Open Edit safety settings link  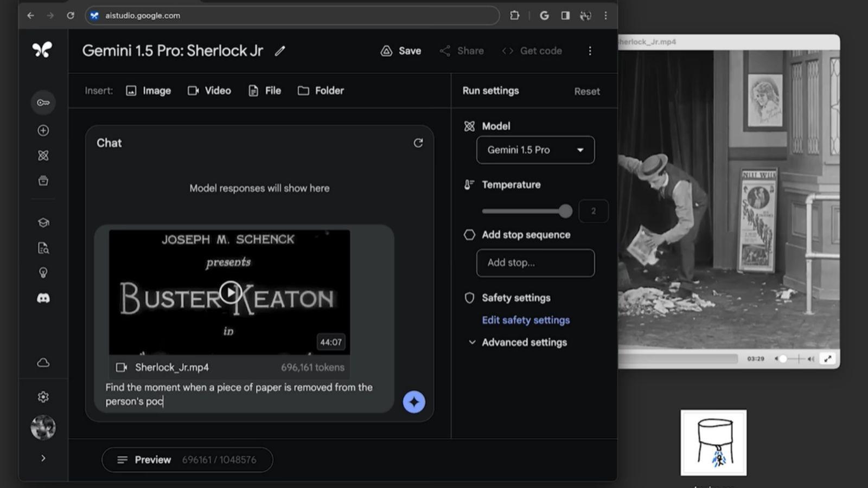pos(525,320)
